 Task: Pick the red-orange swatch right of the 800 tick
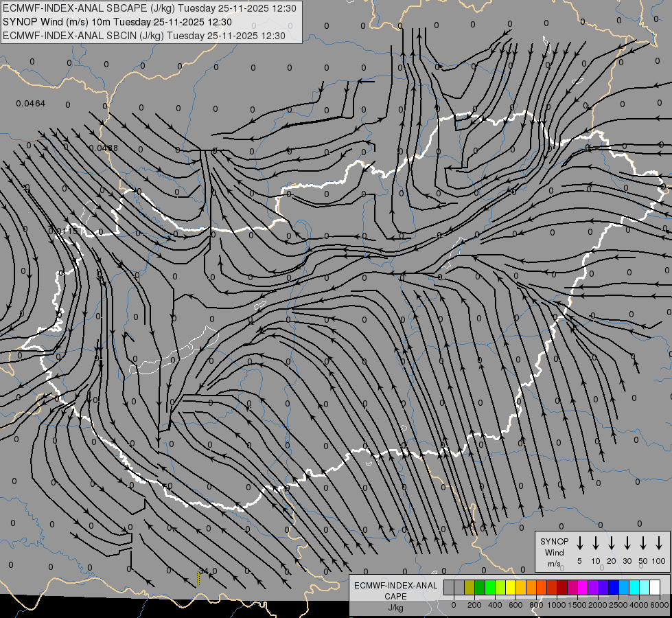[542, 587]
